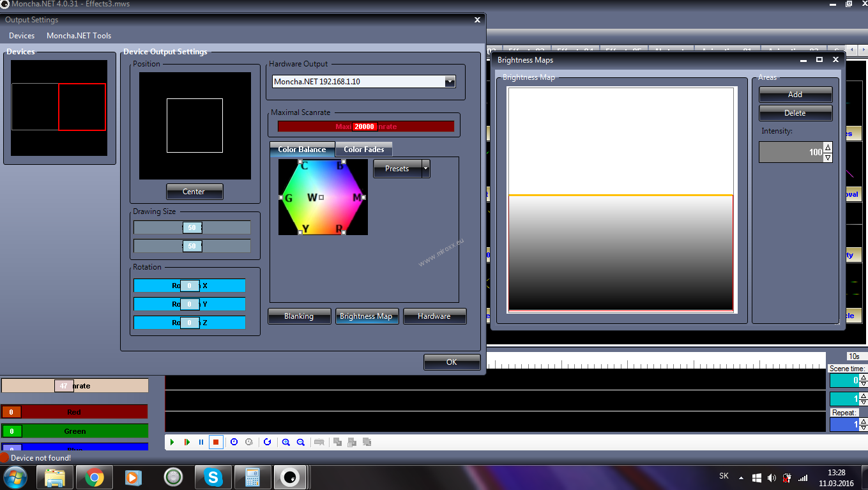
Task: Open the Hardware Output combo box
Action: (x=364, y=82)
